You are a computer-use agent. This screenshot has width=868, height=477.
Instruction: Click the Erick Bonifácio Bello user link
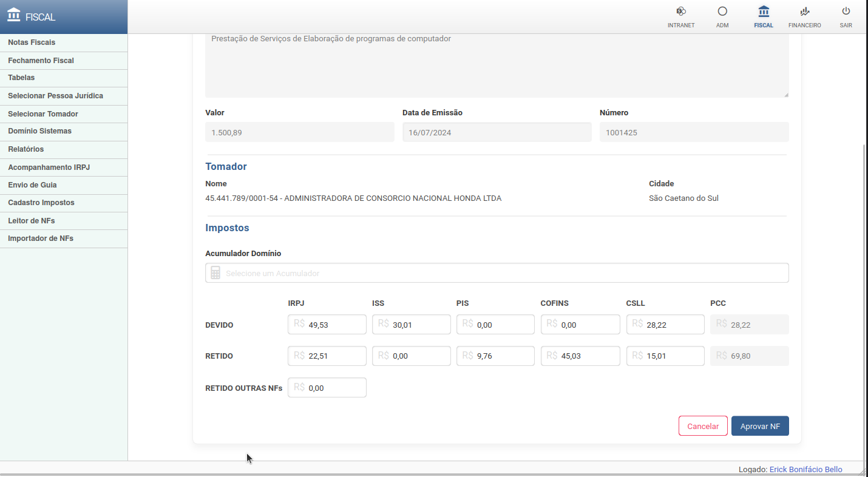805,470
